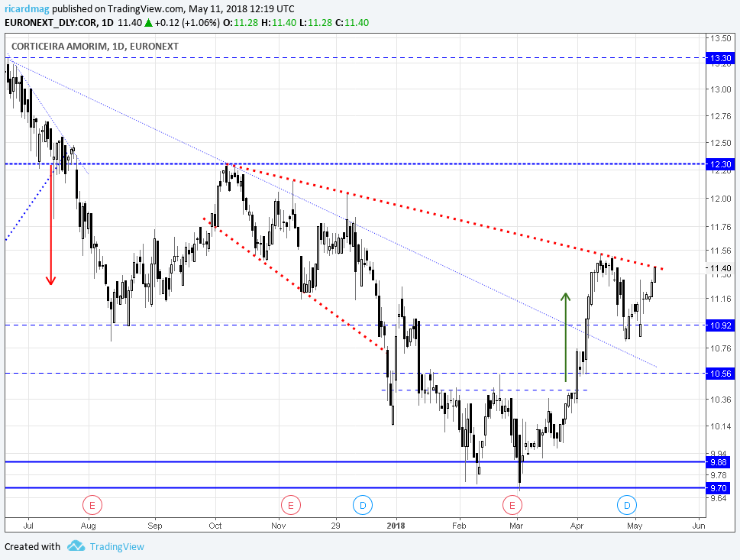Image resolution: width=740 pixels, height=560 pixels.
Task: Click the TradingView cloud logo icon
Action: (x=76, y=546)
